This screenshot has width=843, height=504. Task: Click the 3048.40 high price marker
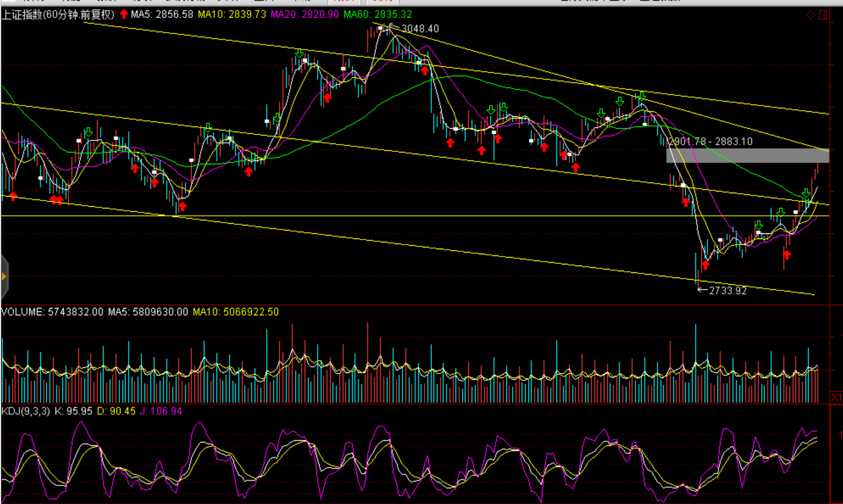tap(419, 29)
